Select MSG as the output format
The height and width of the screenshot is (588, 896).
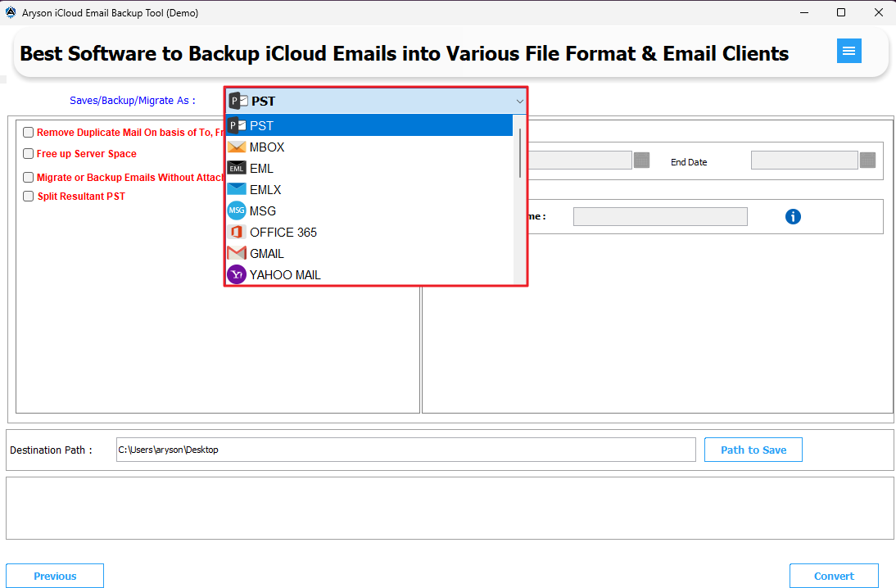(x=369, y=210)
